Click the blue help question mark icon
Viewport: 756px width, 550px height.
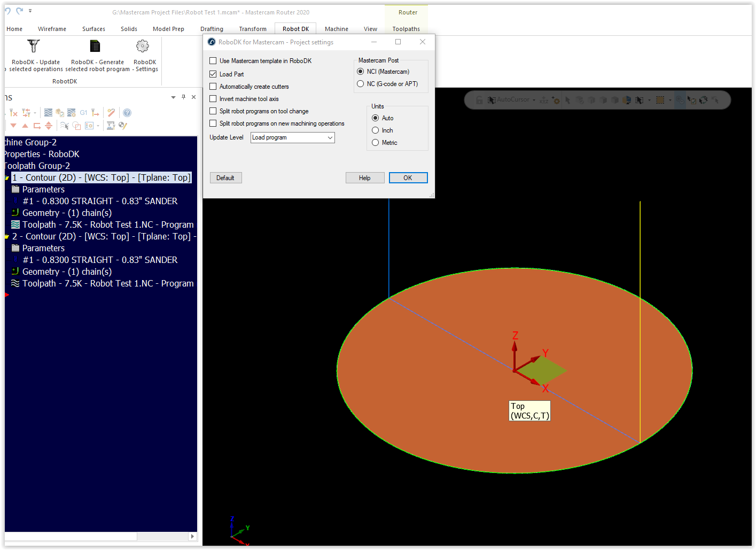(x=127, y=113)
